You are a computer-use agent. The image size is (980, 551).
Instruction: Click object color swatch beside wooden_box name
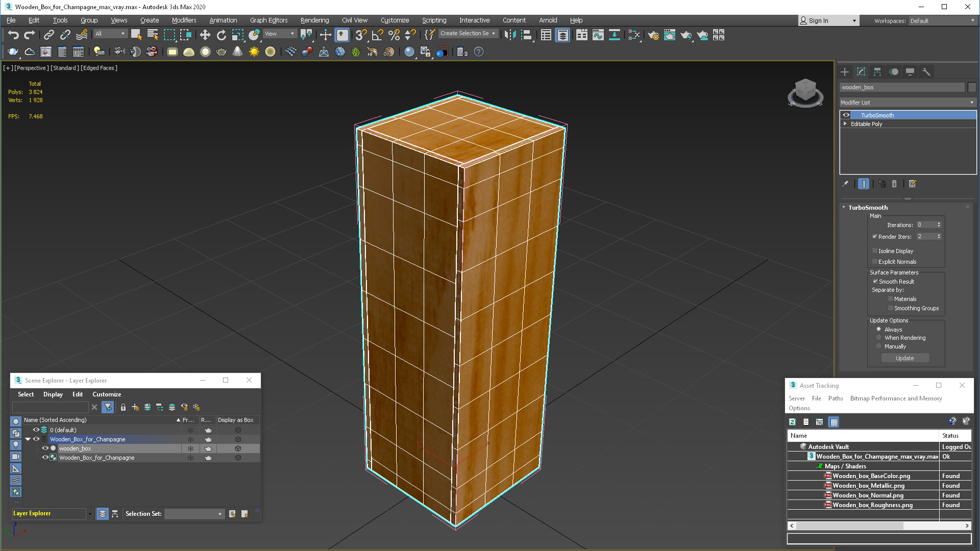point(972,87)
